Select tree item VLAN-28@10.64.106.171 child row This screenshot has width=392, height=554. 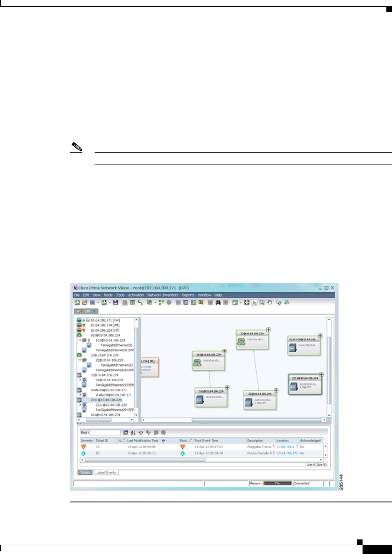point(114,395)
